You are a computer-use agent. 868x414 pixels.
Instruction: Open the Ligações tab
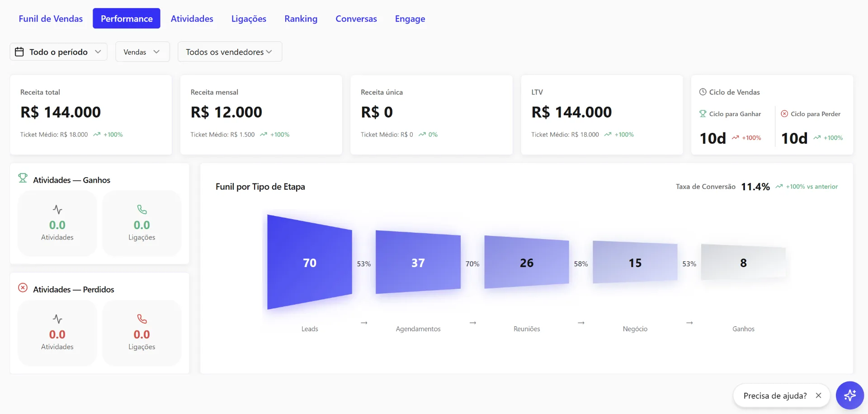pyautogui.click(x=249, y=19)
